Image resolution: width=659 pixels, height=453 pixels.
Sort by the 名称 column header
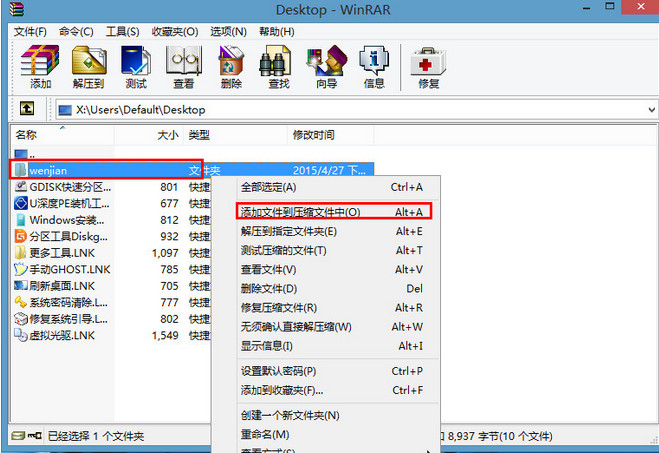click(62, 135)
